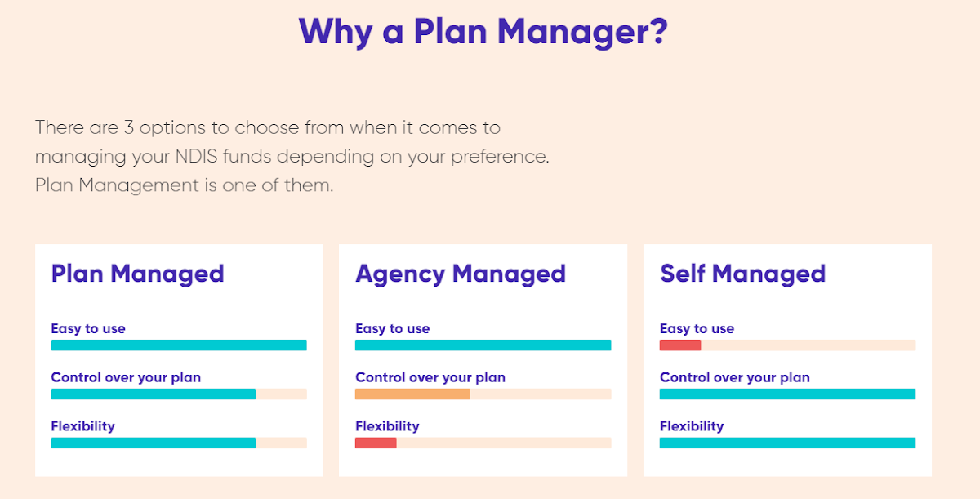Screen dimensions: 980x499
Task: Click Self Managed red 'Easy to use' bar
Action: (x=680, y=345)
